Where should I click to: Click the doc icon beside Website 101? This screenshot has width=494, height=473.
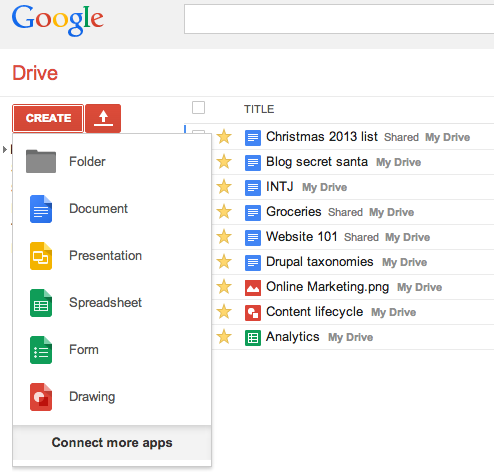(x=253, y=237)
